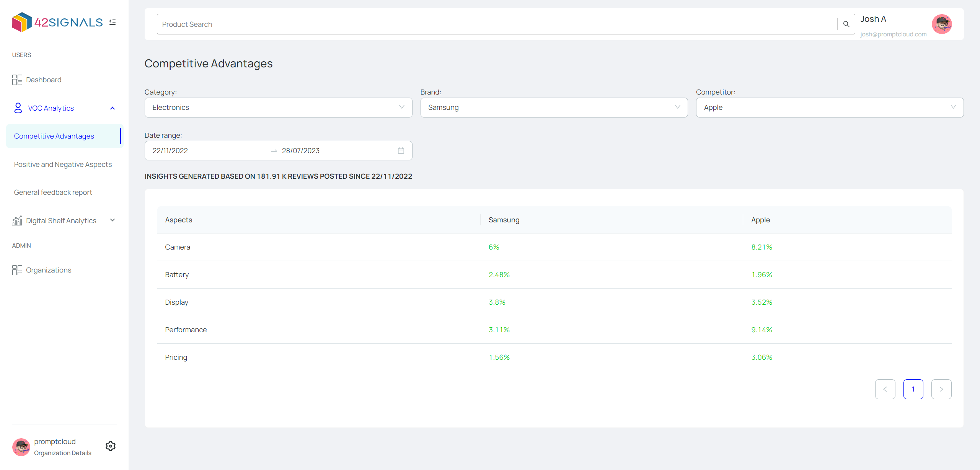Click the promptcloud avatar at the bottom
Image resolution: width=980 pixels, height=470 pixels.
(x=21, y=447)
